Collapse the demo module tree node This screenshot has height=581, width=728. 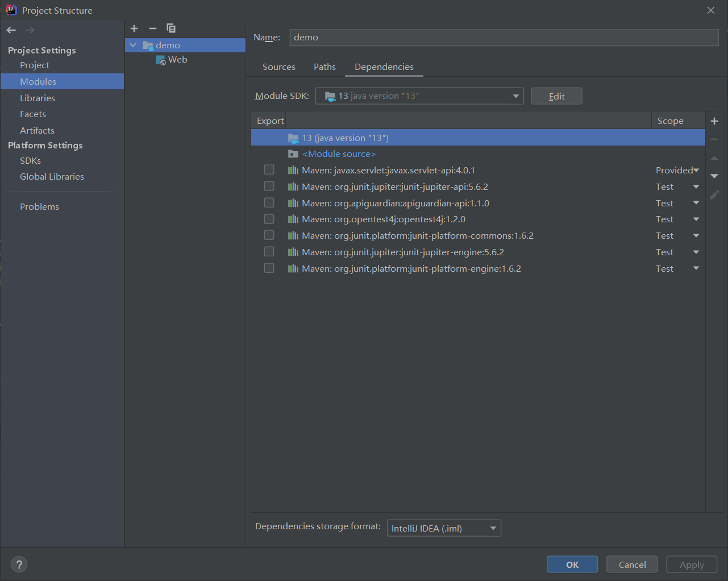pyautogui.click(x=133, y=45)
